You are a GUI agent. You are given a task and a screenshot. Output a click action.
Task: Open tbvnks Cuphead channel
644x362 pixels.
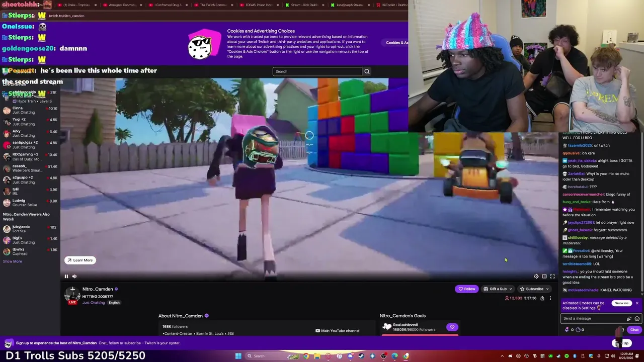tap(30, 251)
